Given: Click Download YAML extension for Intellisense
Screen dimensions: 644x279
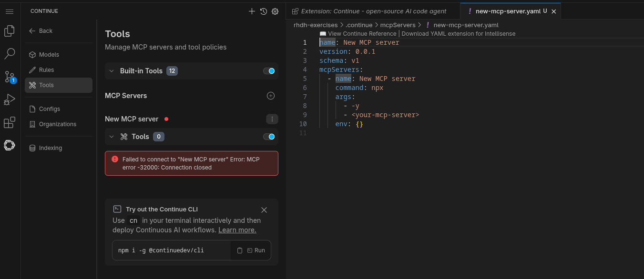Looking at the screenshot, I should pyautogui.click(x=459, y=34).
